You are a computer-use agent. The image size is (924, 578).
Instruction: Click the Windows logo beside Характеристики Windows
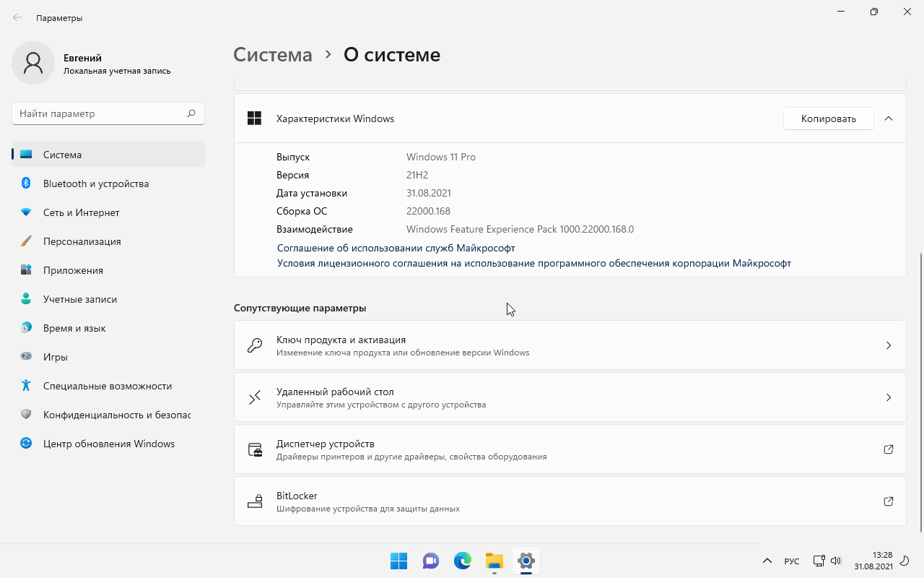tap(254, 118)
